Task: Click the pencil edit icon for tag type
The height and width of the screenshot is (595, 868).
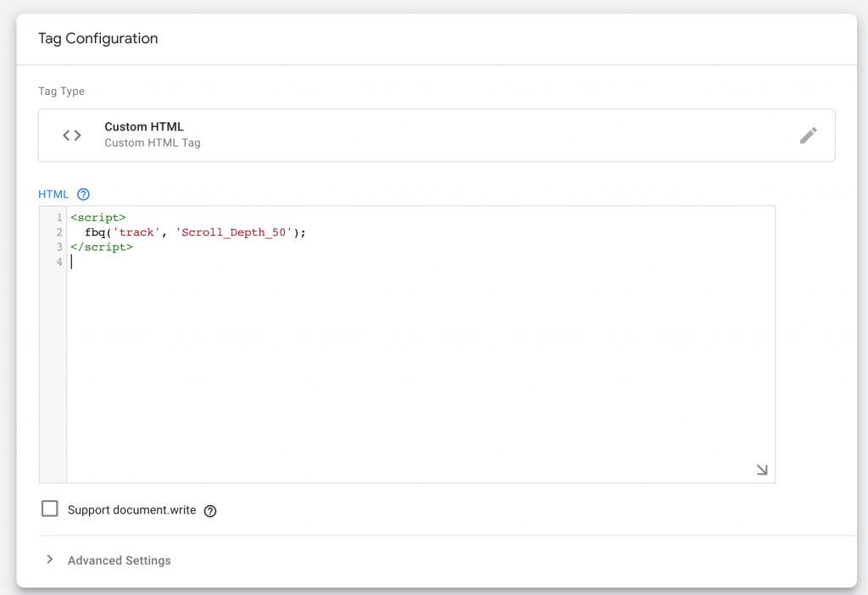Action: coord(808,136)
